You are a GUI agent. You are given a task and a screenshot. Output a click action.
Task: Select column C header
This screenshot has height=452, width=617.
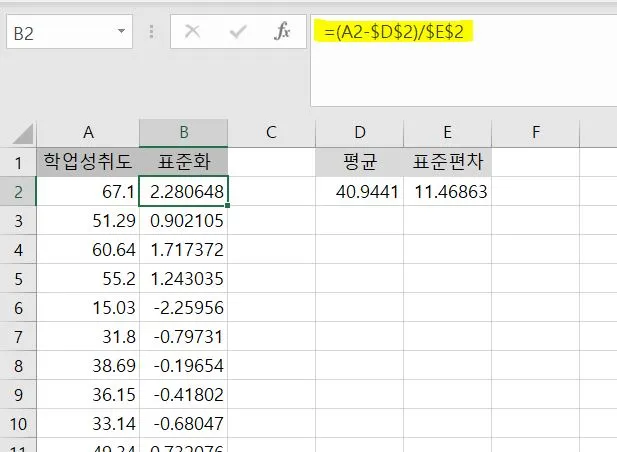272,133
